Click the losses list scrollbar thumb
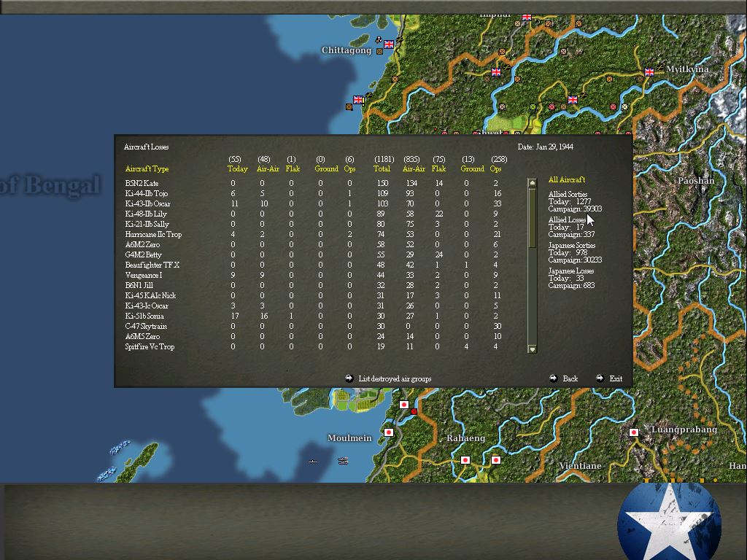The image size is (747, 560). (x=533, y=217)
